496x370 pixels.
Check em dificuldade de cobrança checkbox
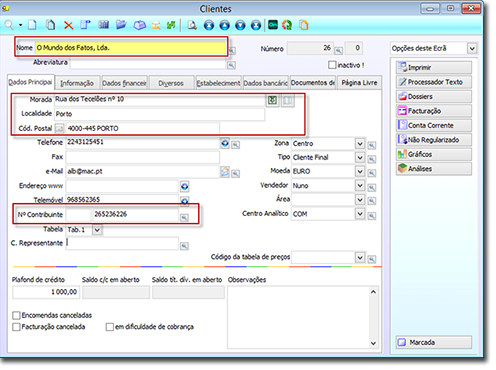click(x=110, y=327)
